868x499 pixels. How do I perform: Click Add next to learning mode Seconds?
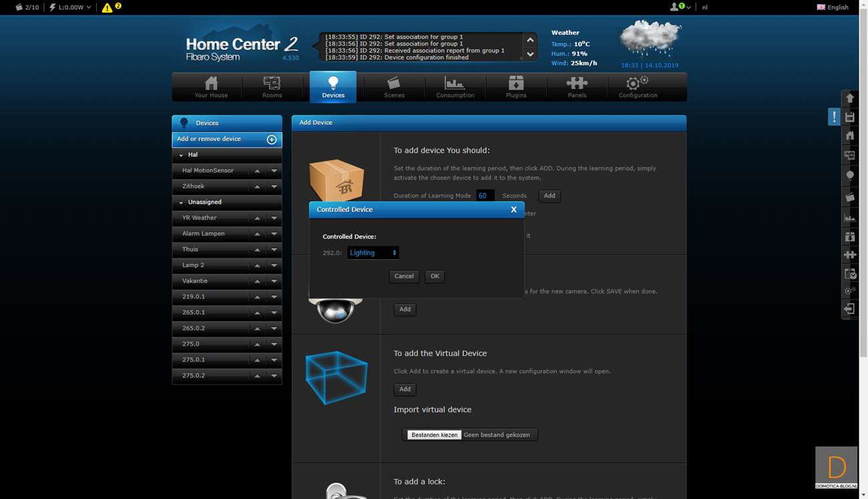tap(549, 196)
